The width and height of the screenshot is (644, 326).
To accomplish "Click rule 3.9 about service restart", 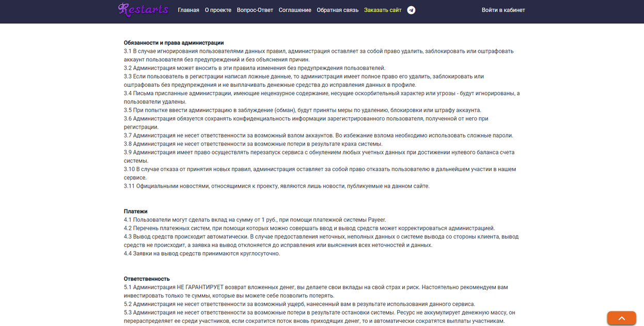I will [x=319, y=157].
